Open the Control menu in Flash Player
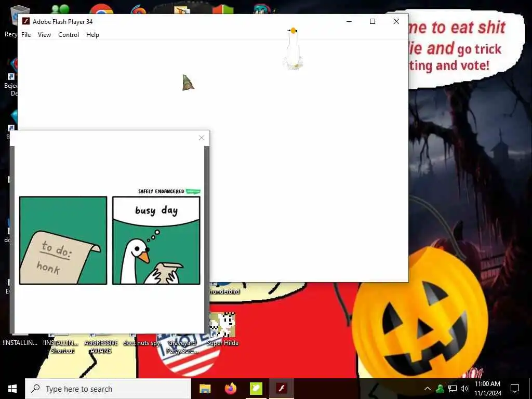The image size is (532, 399). [x=69, y=35]
